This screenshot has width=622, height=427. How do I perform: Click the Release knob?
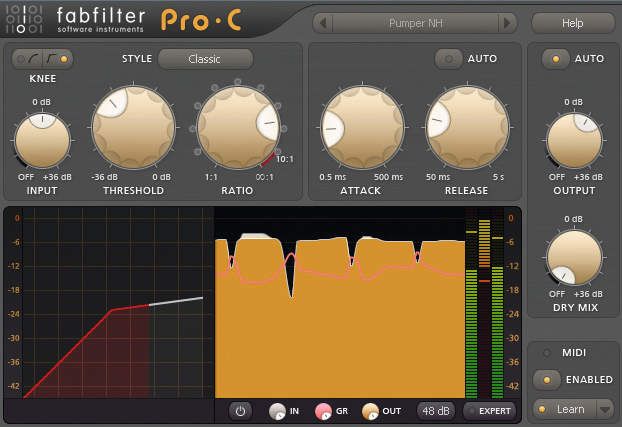(x=467, y=128)
